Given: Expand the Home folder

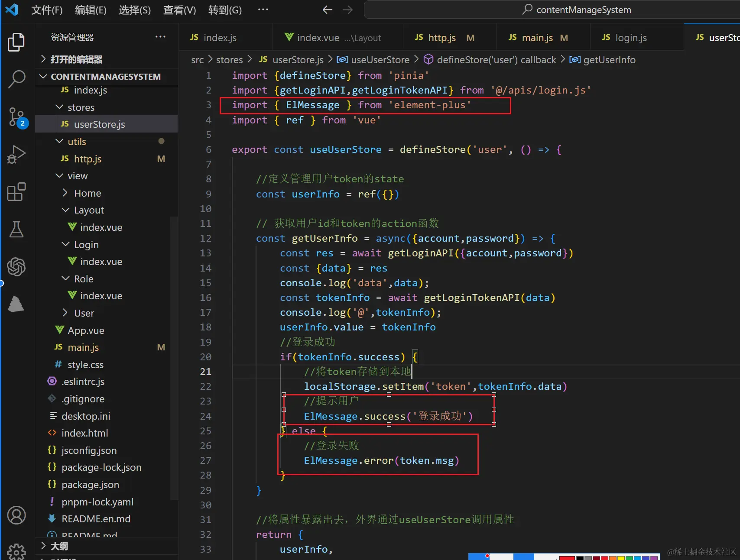Looking at the screenshot, I should point(107,193).
